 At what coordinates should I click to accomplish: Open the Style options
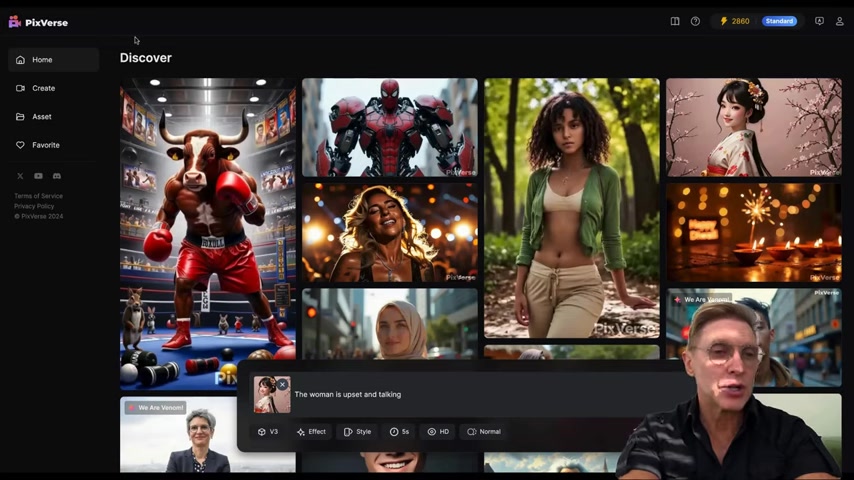(x=357, y=432)
